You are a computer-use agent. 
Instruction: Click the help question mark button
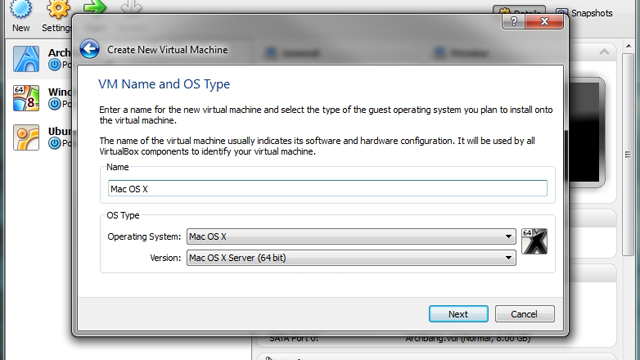pos(514,21)
